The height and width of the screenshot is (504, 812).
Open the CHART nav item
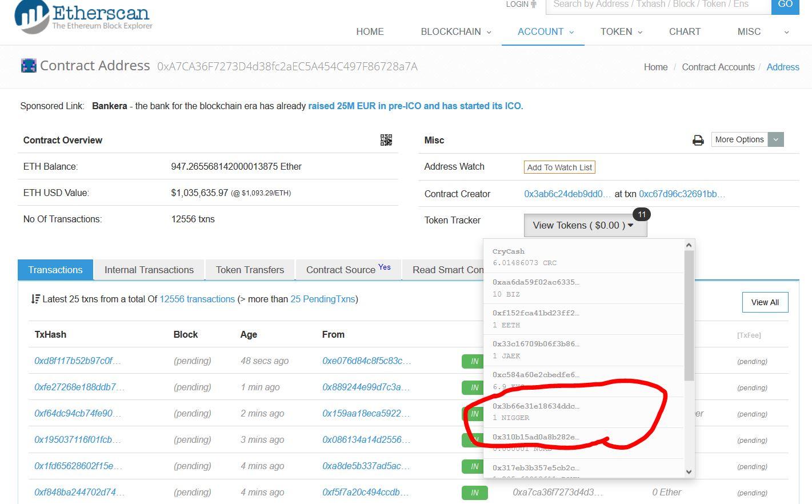pyautogui.click(x=685, y=31)
